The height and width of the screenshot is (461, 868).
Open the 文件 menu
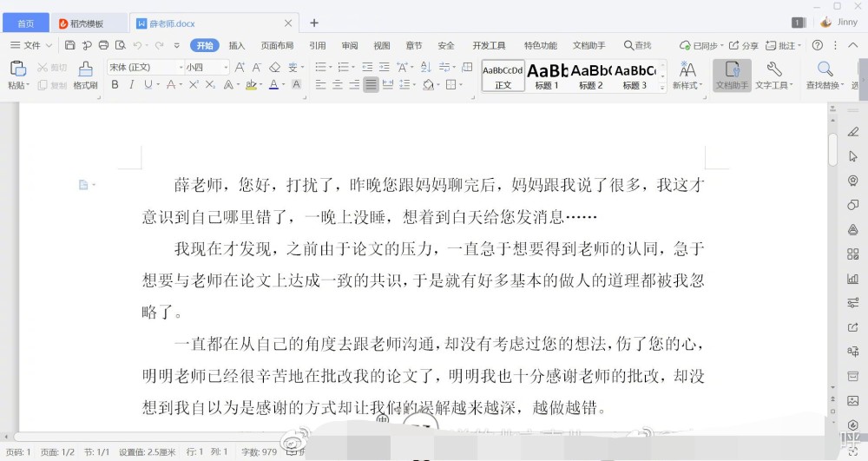point(31,45)
